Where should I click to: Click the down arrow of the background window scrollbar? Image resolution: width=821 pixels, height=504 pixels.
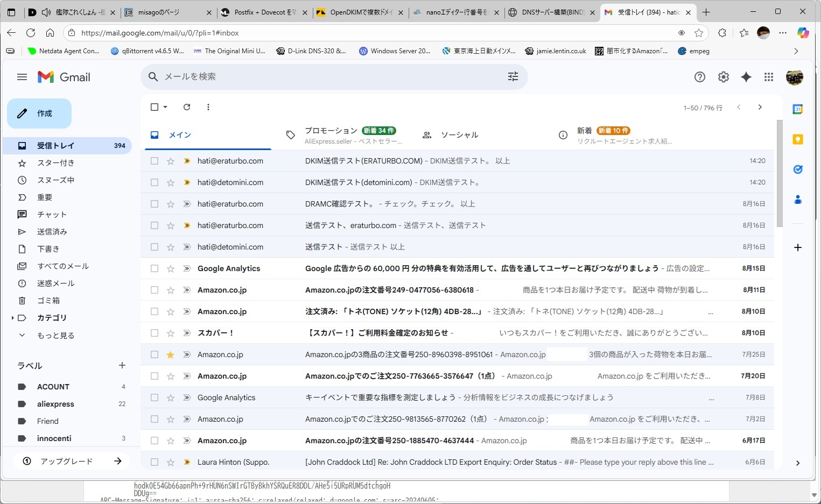point(814,495)
